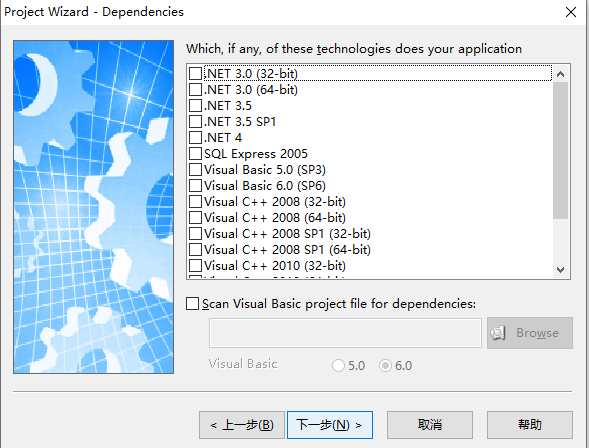
Task: Select the Visual Basic 6.0 radio button
Action: (385, 365)
